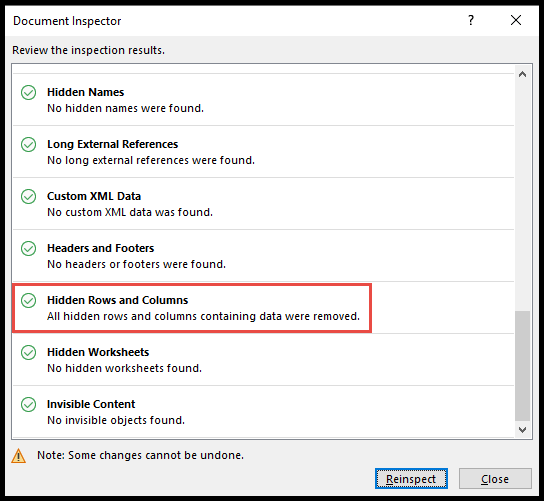Click the green check icon beside Custom XML Data

tap(28, 197)
